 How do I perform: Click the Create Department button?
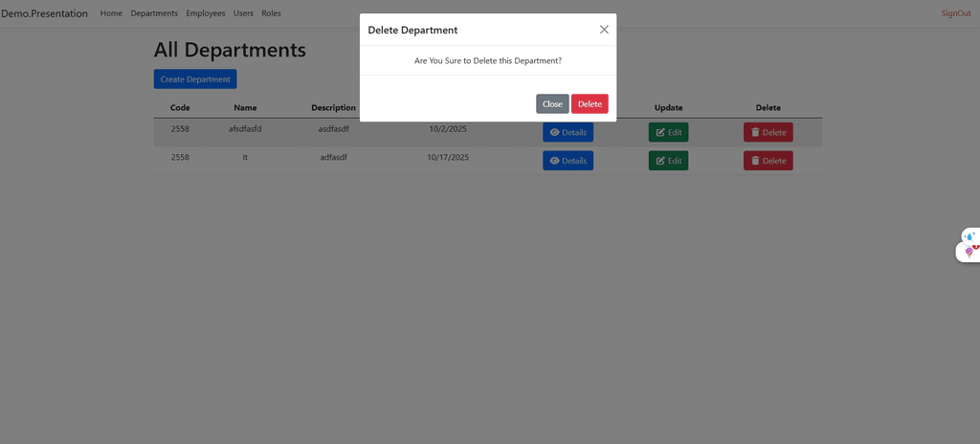[195, 79]
